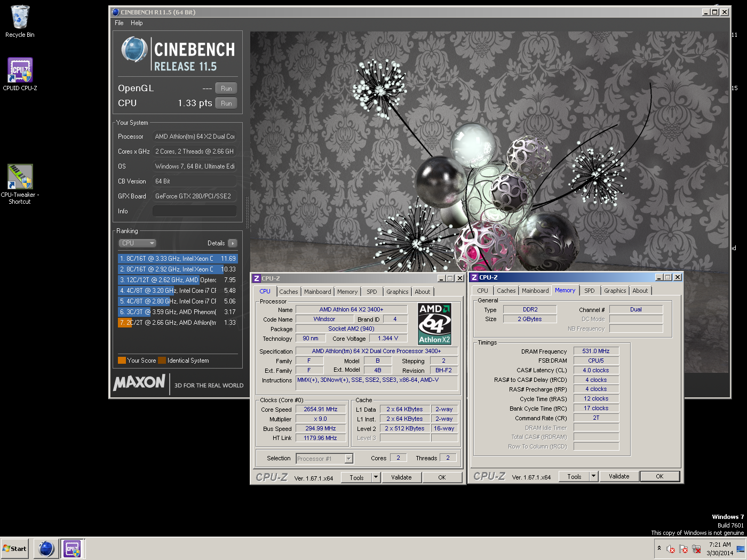Select the CPU-Tweaker shortcut on desktop
Image resolution: width=747 pixels, height=560 pixels.
pos(20,184)
